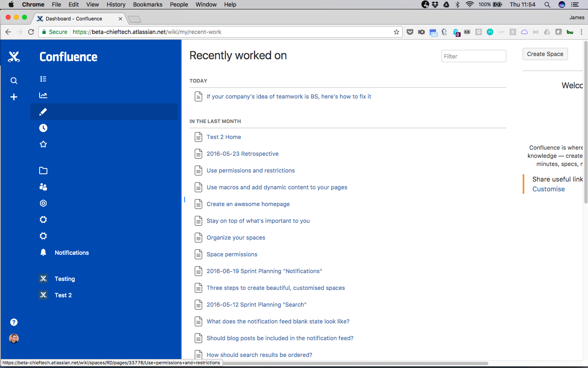
Task: Open the Customise link
Action: coord(548,189)
